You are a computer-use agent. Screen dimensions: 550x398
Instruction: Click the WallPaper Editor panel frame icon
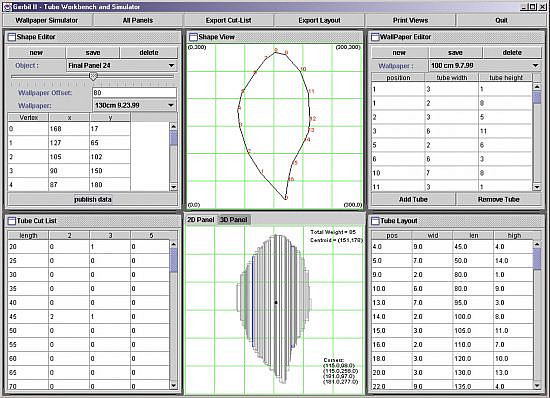coord(375,37)
